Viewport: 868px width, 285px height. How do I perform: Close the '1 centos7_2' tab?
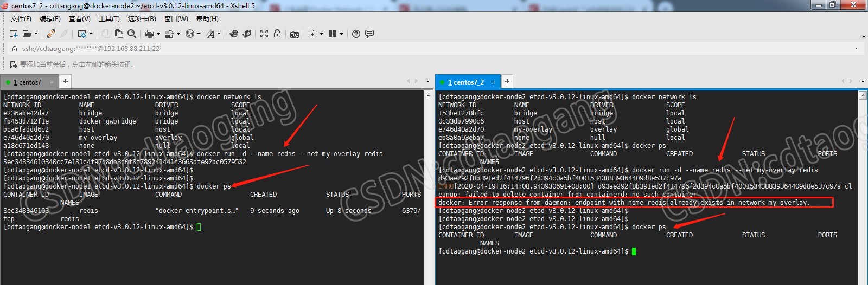494,82
